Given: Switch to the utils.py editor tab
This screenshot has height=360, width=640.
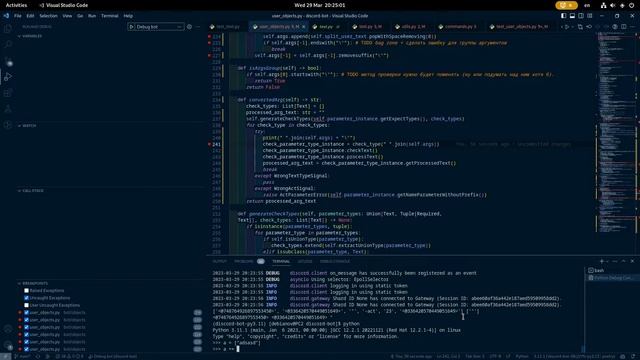Looking at the screenshot, I should 412,27.
